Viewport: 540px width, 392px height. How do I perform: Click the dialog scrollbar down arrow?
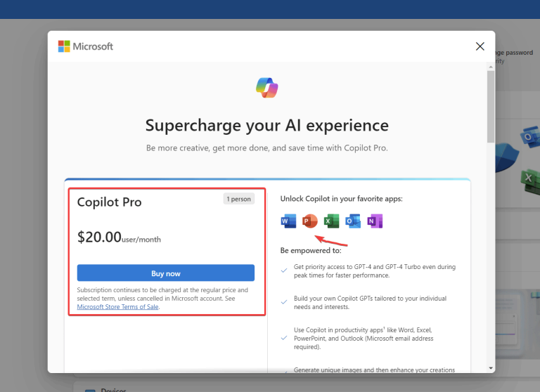[490, 368]
